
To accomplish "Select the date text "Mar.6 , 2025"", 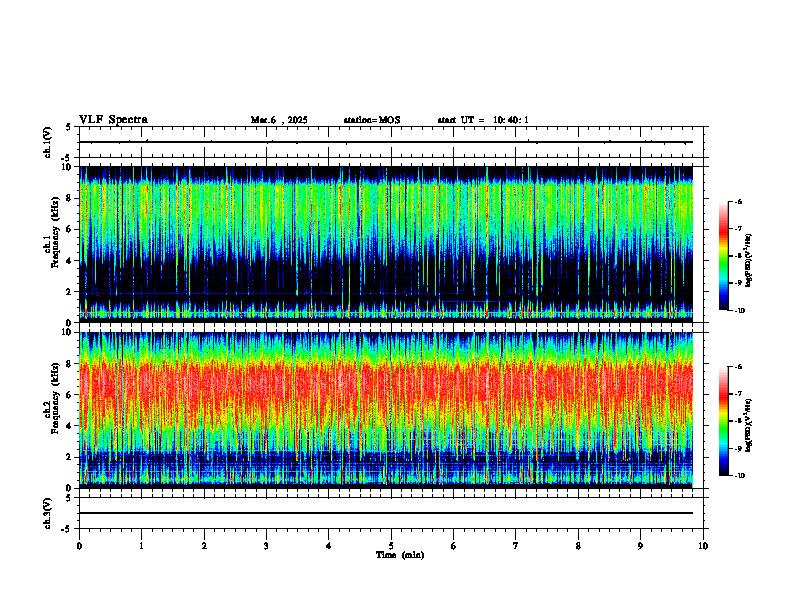I will [x=279, y=120].
